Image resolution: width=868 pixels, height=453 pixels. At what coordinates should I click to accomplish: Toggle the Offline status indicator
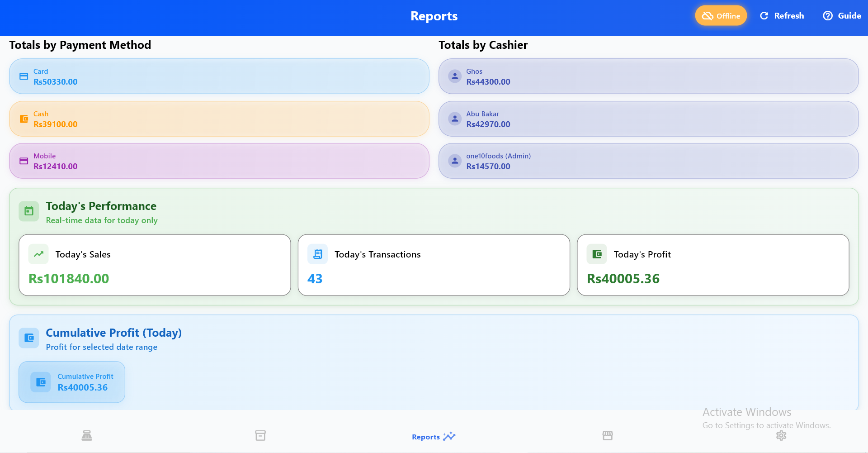click(720, 15)
